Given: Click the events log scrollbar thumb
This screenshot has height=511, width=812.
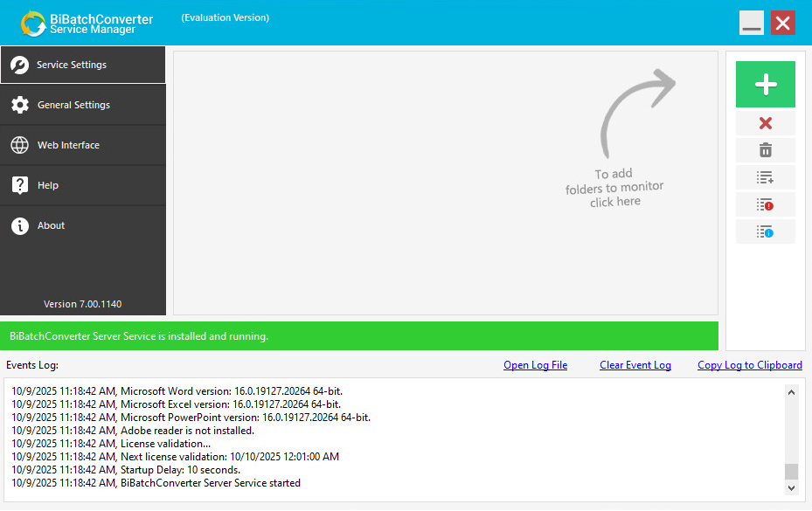Looking at the screenshot, I should tap(791, 472).
